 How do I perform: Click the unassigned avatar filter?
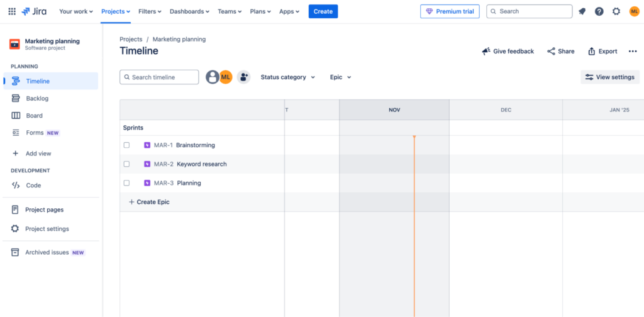coord(213,77)
